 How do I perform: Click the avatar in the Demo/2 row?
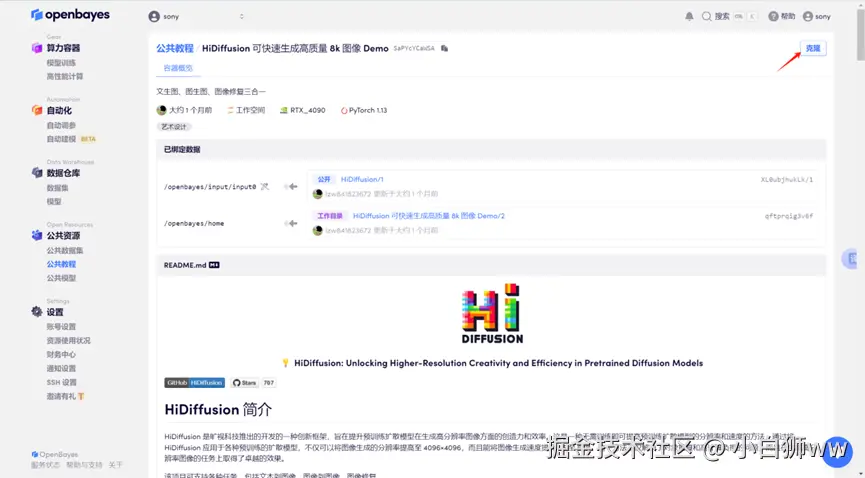click(318, 230)
